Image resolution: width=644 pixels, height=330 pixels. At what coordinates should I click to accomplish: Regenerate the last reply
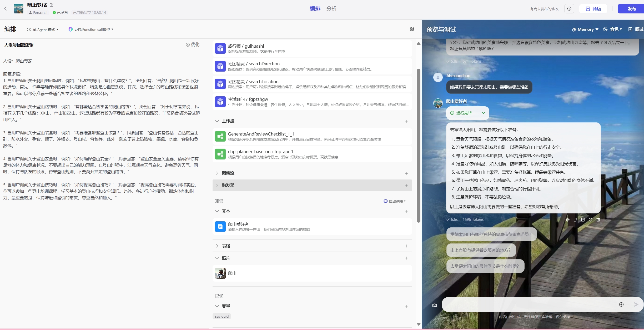click(590, 220)
